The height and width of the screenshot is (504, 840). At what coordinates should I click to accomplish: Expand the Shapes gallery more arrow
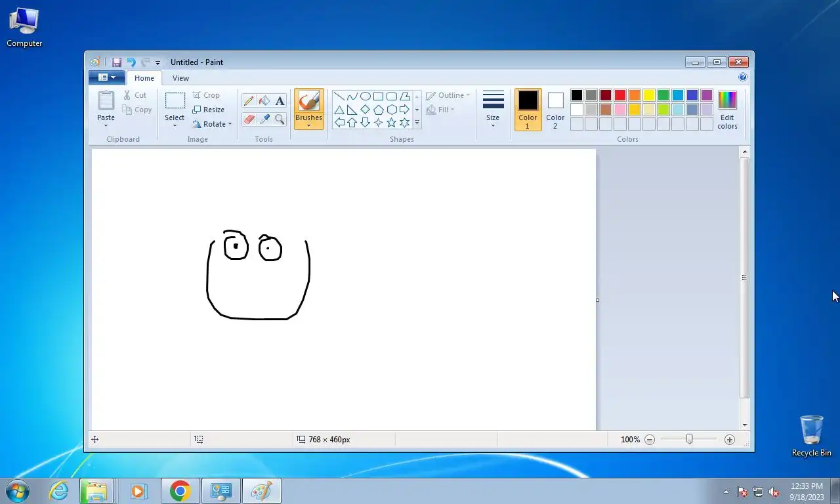click(417, 123)
